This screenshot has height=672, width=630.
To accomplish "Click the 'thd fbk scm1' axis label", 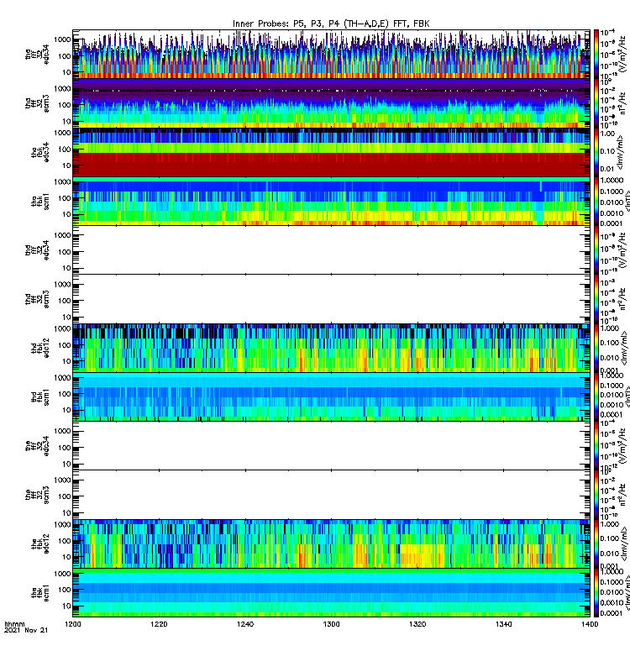I will (40, 396).
